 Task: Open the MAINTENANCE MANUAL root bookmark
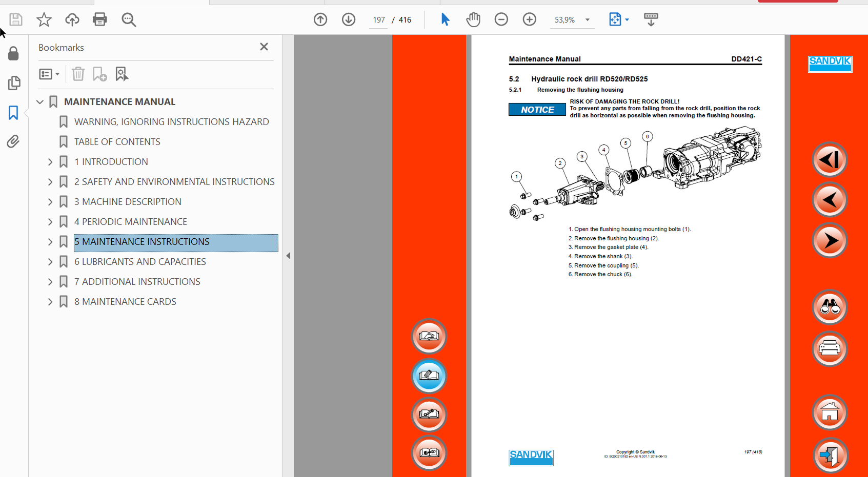tap(119, 102)
